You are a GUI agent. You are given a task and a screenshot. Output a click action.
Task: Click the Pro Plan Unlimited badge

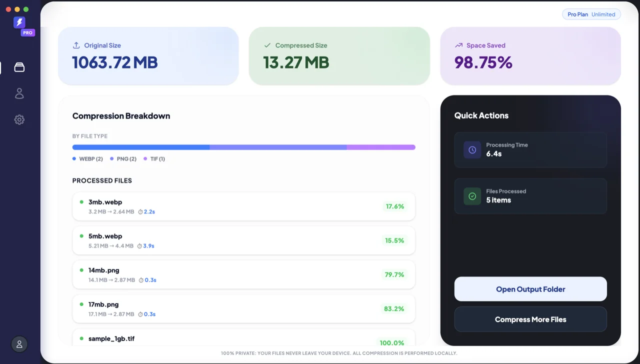pos(591,14)
